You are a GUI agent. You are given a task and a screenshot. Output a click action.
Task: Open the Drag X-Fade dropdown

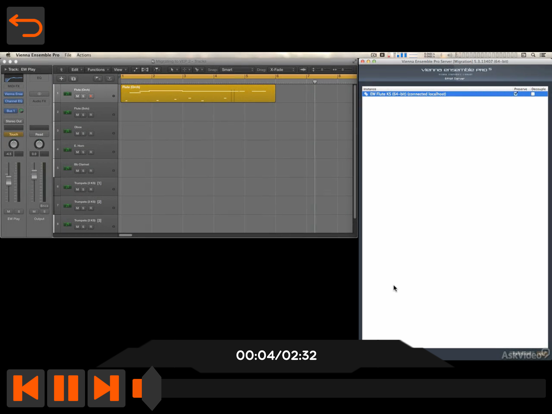coord(282,70)
